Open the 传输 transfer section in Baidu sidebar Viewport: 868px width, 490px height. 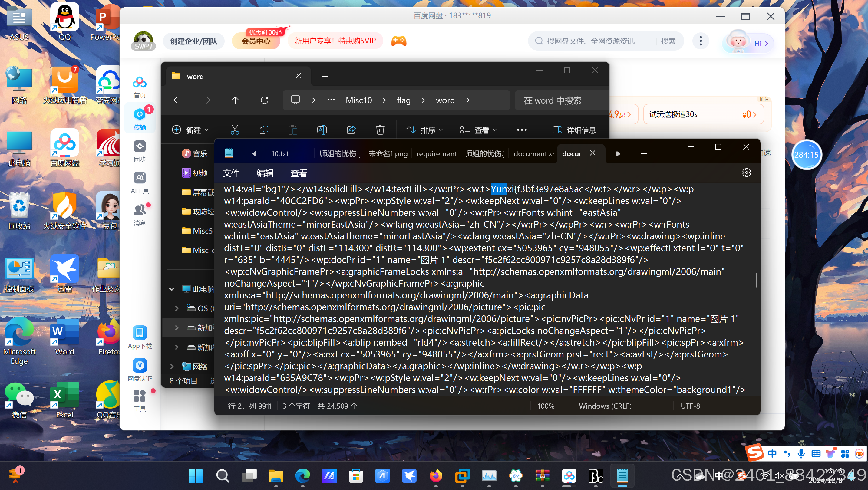pos(140,119)
